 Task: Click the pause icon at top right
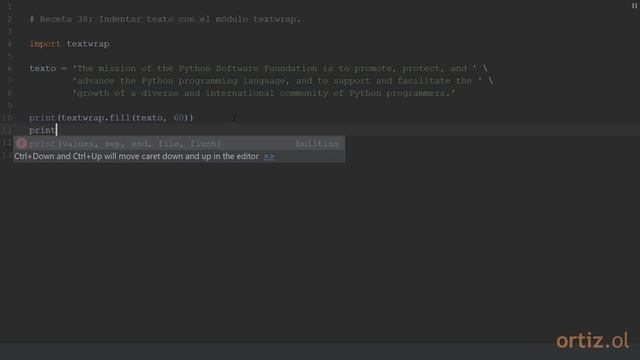click(x=634, y=5)
